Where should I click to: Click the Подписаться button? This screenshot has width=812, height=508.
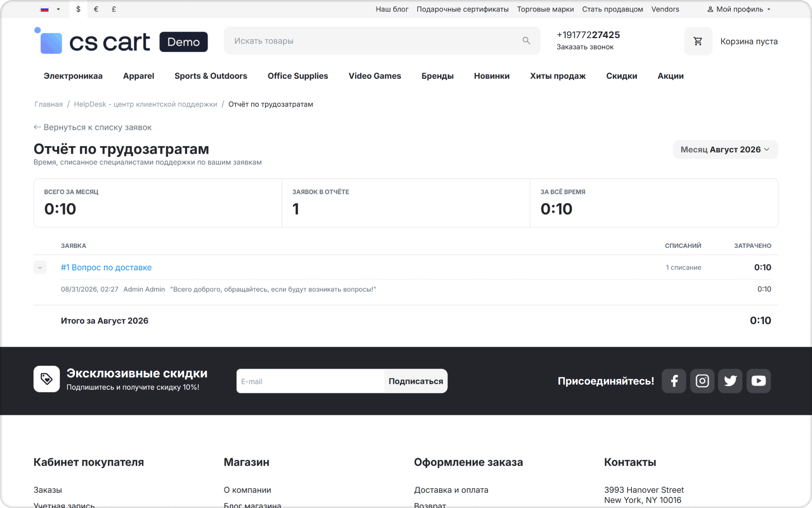[416, 381]
